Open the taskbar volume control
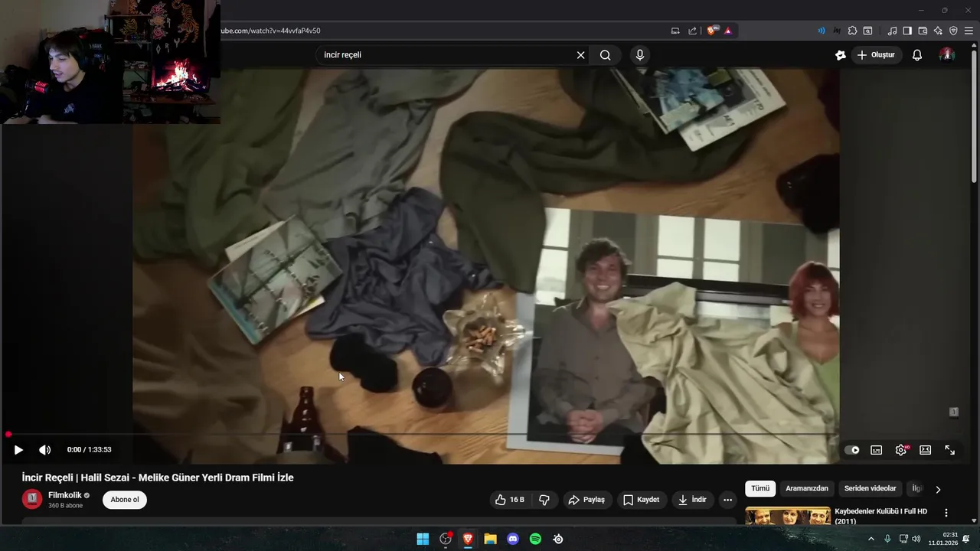Viewport: 980px width, 551px height. 916,539
